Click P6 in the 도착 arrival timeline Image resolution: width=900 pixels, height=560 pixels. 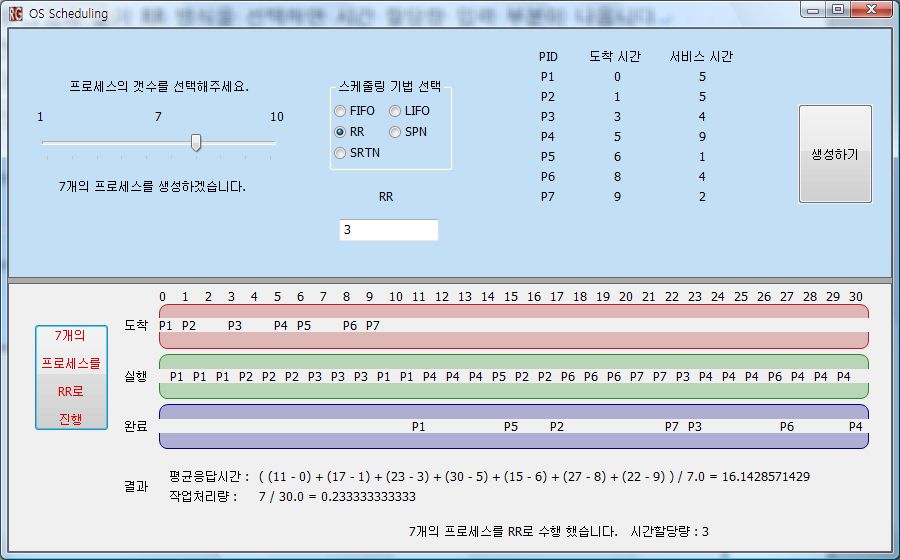point(350,326)
